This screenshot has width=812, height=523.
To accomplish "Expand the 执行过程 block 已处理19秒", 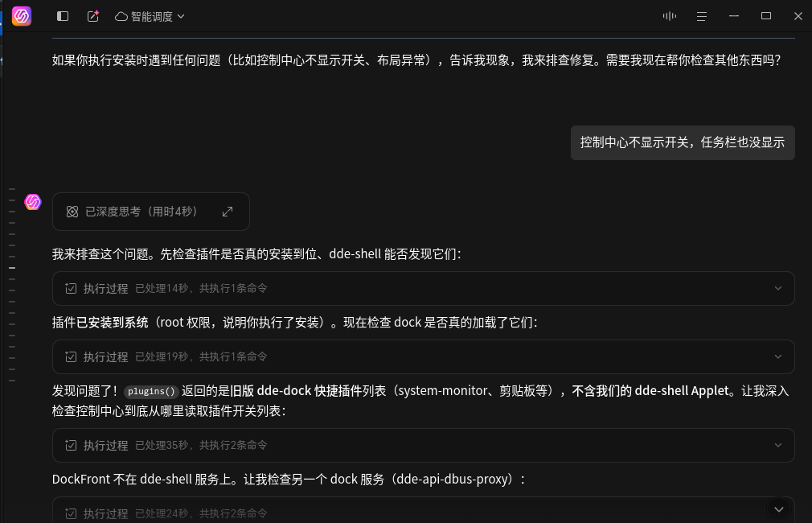I will tap(423, 356).
